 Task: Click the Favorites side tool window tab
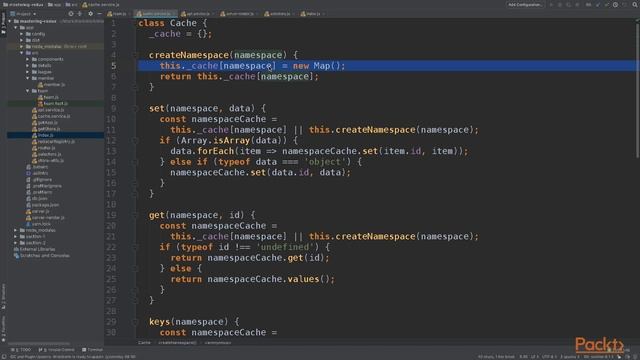pyautogui.click(x=3, y=329)
